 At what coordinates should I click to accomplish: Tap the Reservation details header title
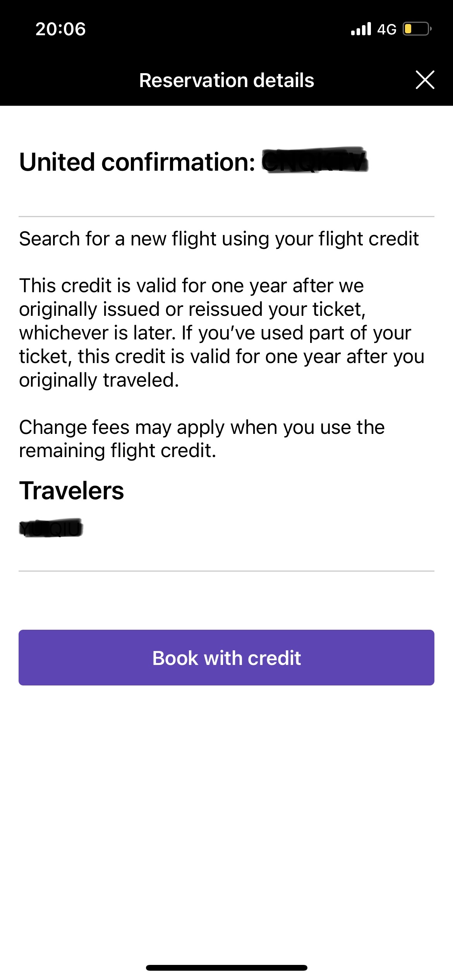point(226,80)
